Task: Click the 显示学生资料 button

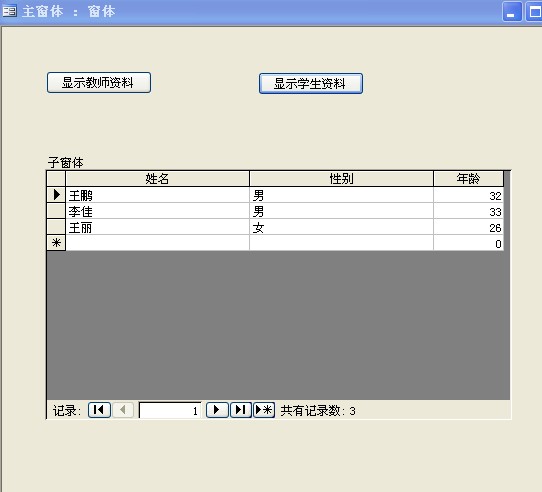Action: point(311,83)
